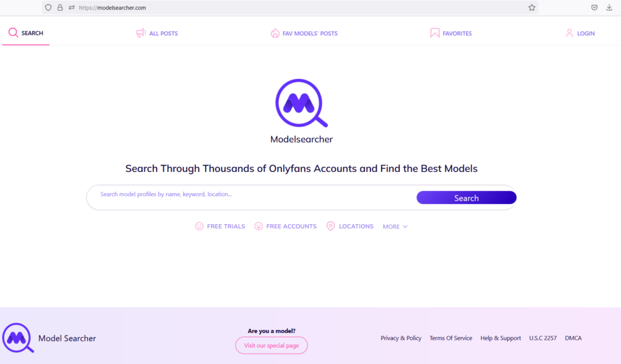The image size is (621, 364).
Task: Click the large Modelsearcher logo
Action: point(301,103)
